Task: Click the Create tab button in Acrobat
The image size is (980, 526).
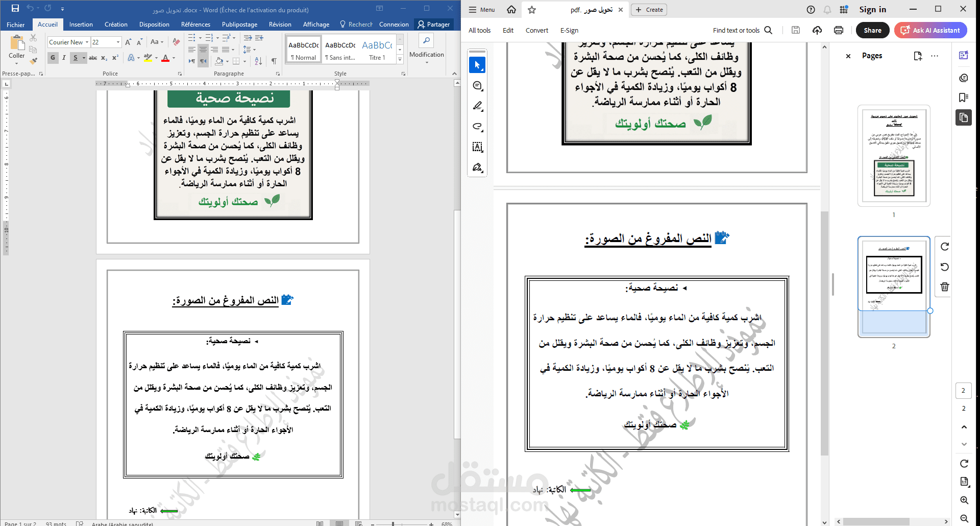Action: pyautogui.click(x=649, y=10)
